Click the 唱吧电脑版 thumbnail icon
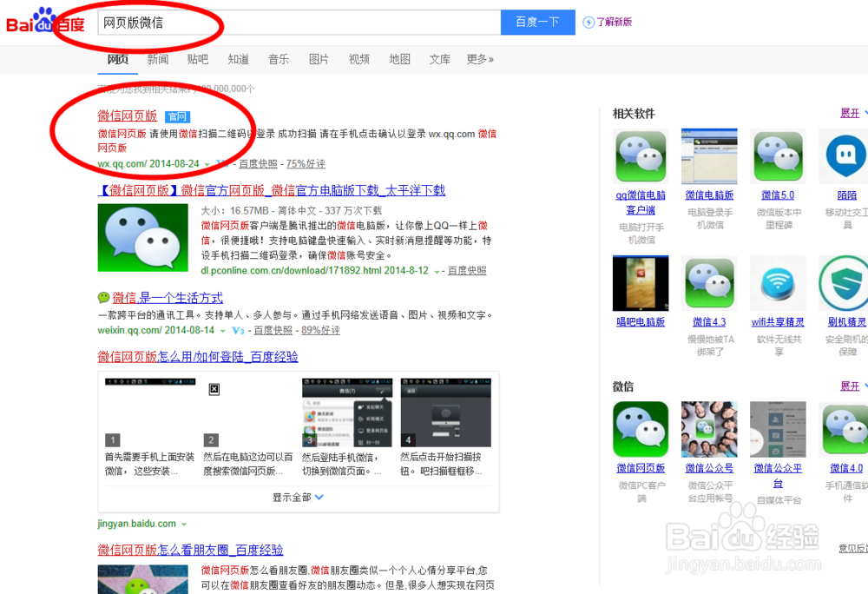The height and width of the screenshot is (594, 868). (641, 283)
